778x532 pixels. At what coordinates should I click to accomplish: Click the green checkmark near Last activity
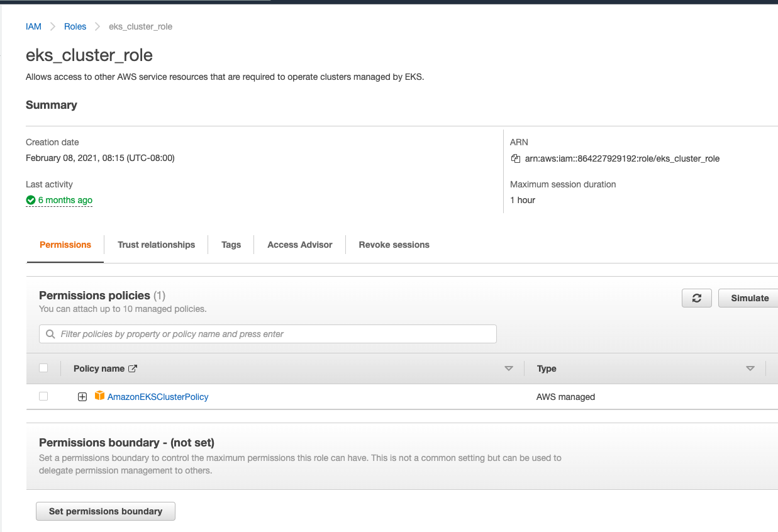[x=30, y=200]
